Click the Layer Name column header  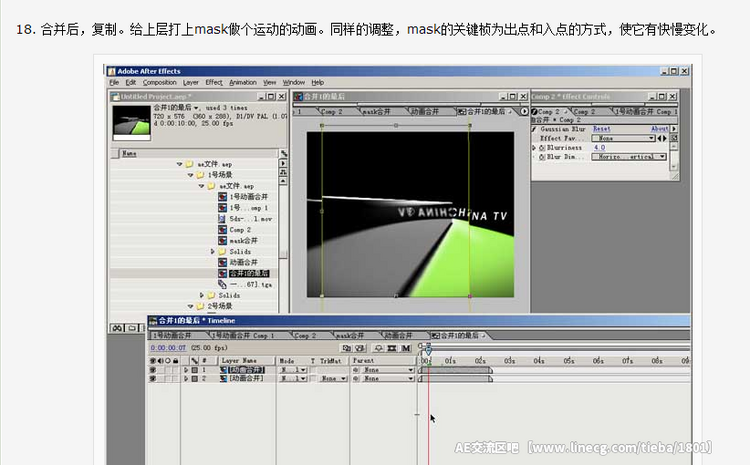[x=246, y=361]
